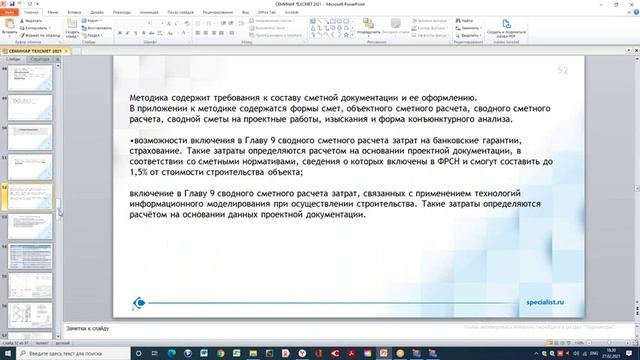Viewport: 640px width, 360px height.
Task: Clear all text formatting
Action: (x=187, y=24)
